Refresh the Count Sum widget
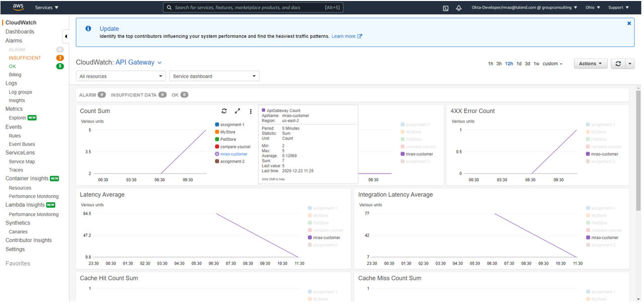The image size is (644, 305). pyautogui.click(x=224, y=110)
